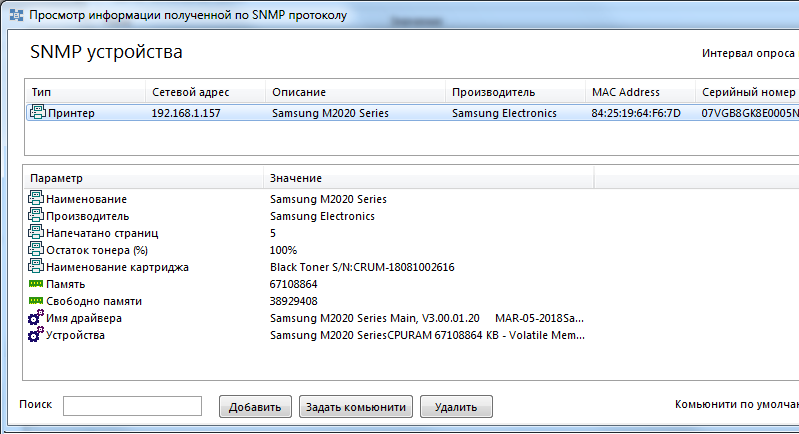Click the SNMP устройства heading
Viewport: 799px width, 434px height.
coord(106,52)
